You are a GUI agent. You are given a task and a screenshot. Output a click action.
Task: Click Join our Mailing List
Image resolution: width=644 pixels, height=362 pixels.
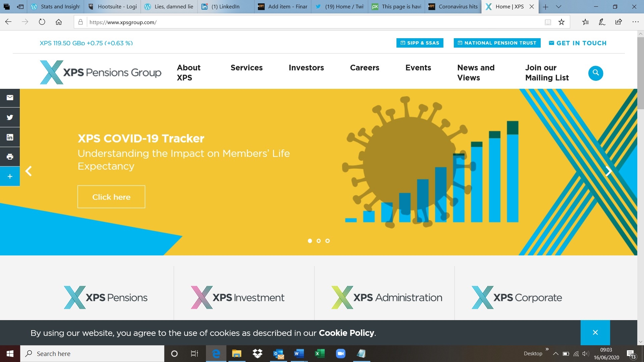click(x=547, y=73)
